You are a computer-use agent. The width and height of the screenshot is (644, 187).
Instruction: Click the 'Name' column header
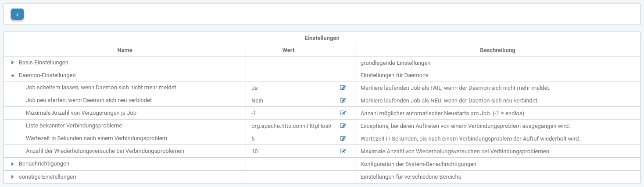tap(125, 50)
